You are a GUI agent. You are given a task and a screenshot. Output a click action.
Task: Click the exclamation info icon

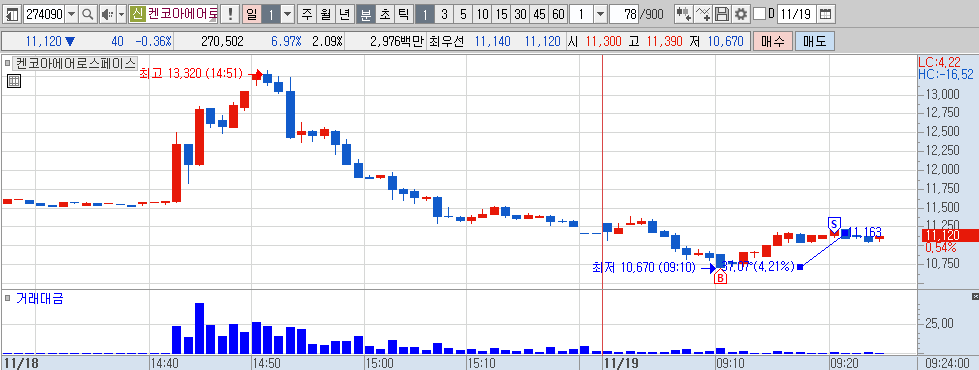[x=230, y=14]
